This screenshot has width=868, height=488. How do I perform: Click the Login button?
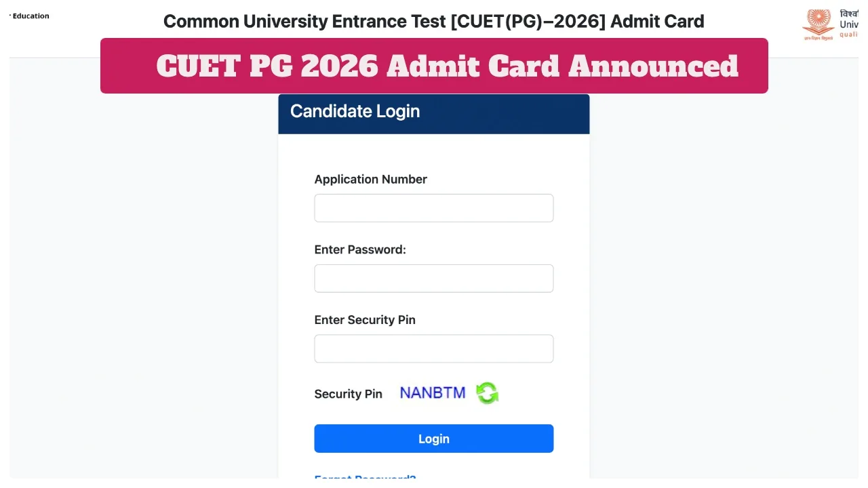pyautogui.click(x=433, y=439)
